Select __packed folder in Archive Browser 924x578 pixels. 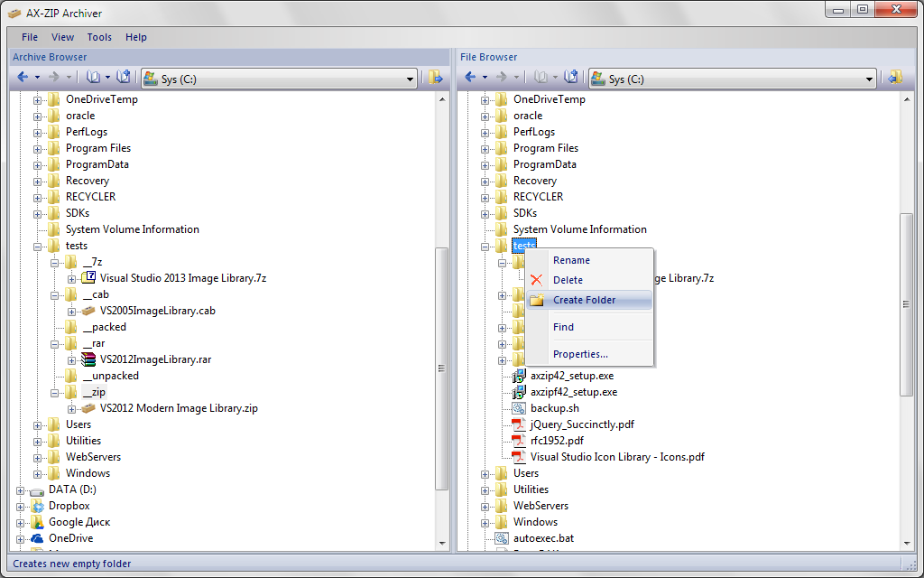pyautogui.click(x=105, y=327)
